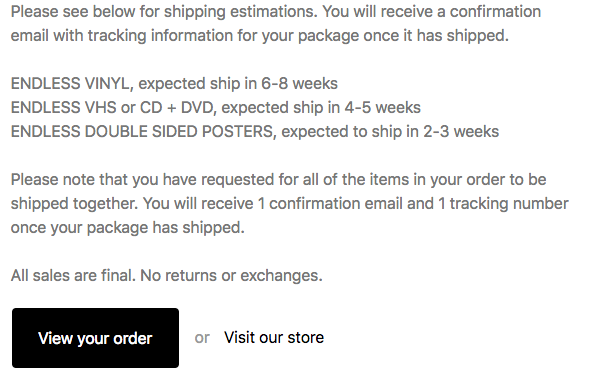589x381 pixels.
Task: Click the "once your package has shipped." line
Action: (x=128, y=228)
